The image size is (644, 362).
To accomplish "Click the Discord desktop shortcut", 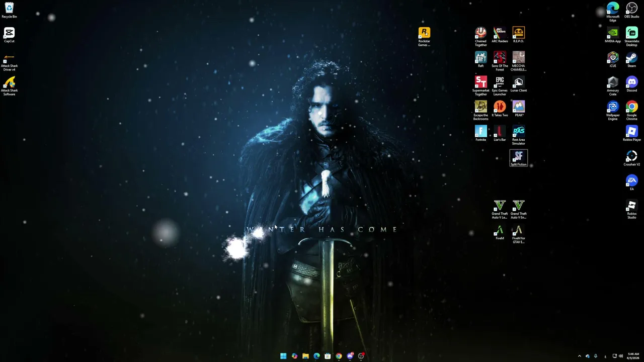I will pos(632,84).
